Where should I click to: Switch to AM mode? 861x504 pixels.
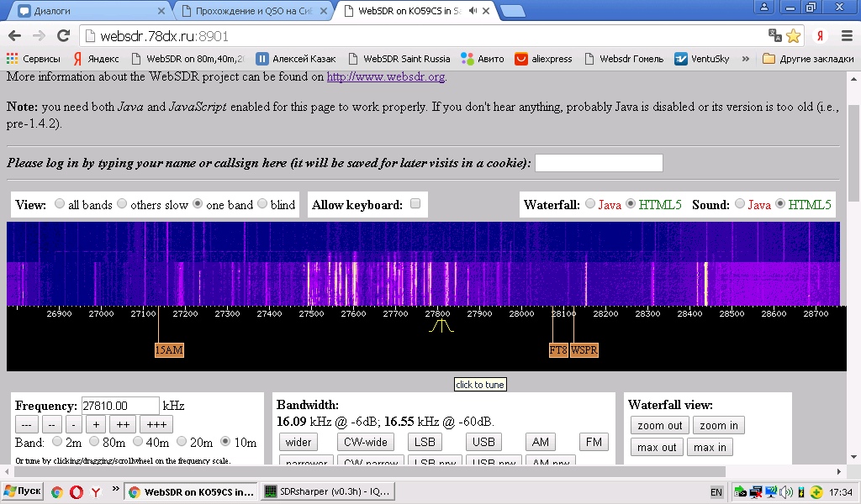[541, 442]
